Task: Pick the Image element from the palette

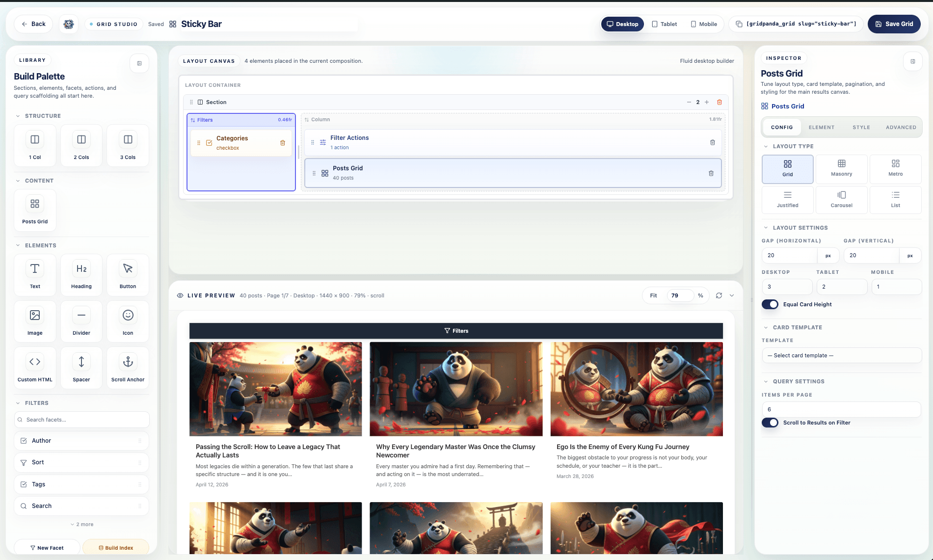Action: [34, 321]
